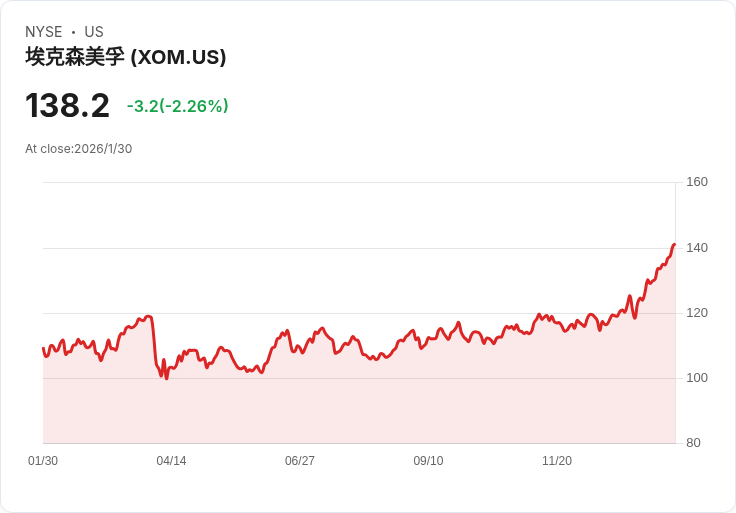Click the 138.2 current price
736x513 pixels.
tap(67, 105)
